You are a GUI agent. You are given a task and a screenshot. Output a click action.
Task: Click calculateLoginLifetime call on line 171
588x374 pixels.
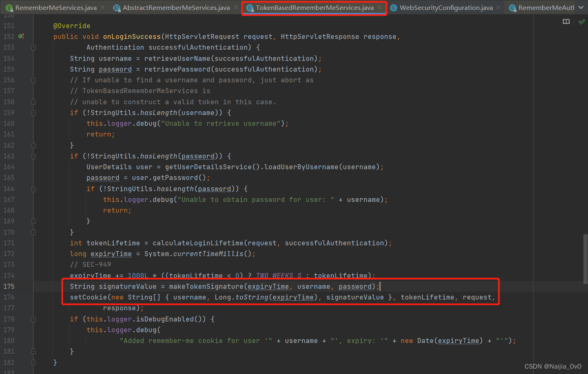[x=198, y=243]
